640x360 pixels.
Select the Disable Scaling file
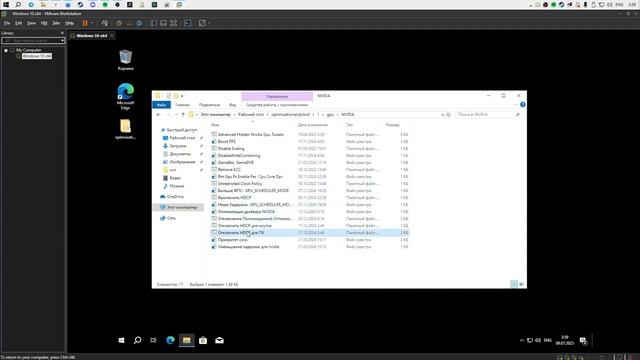[231, 149]
